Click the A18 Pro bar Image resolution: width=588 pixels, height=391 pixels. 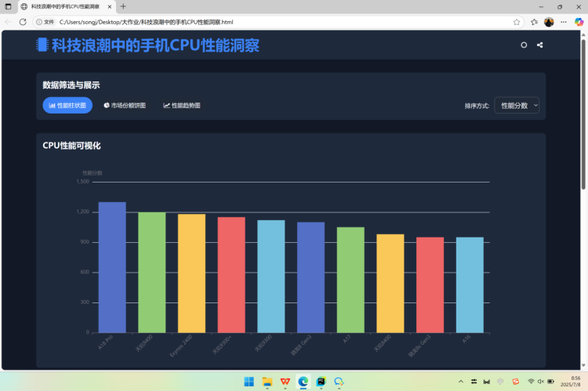[112, 267]
